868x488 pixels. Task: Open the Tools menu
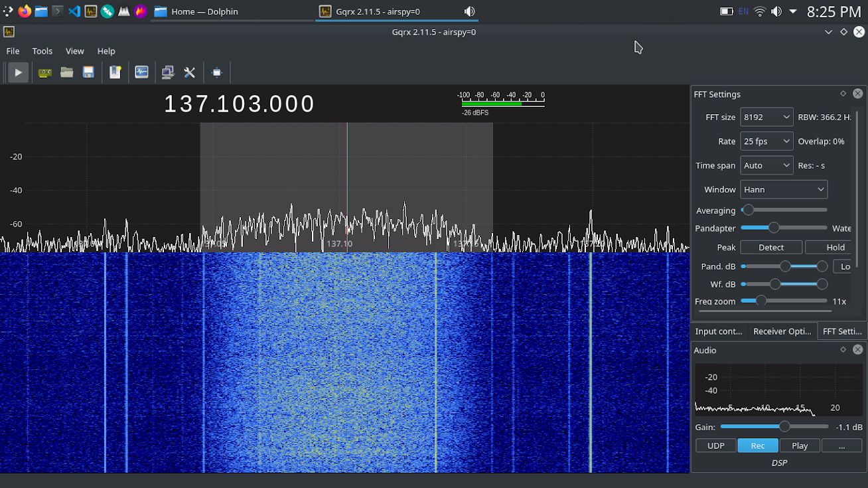42,51
